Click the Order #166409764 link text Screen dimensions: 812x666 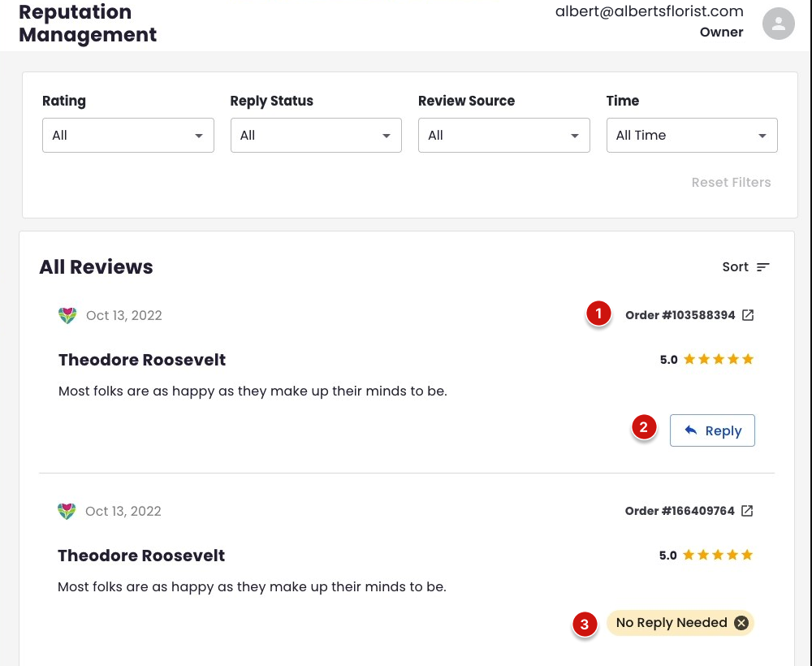click(x=680, y=511)
